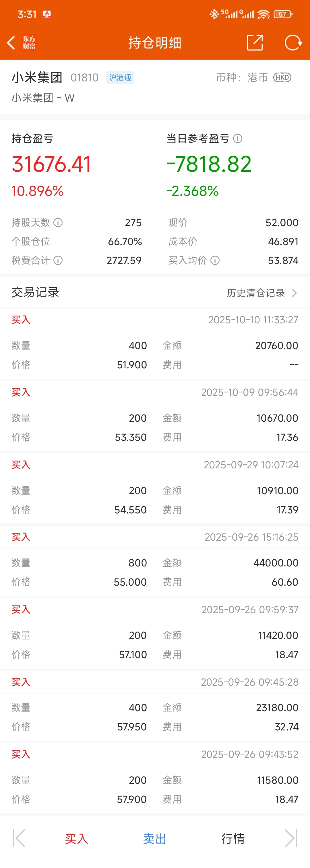Jump to first holding arrow icon

(19, 838)
